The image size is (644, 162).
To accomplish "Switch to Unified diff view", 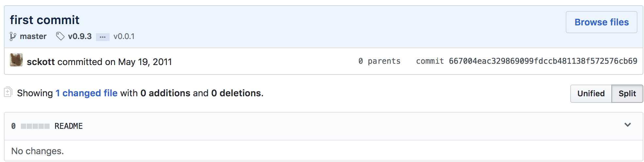I will click(591, 94).
